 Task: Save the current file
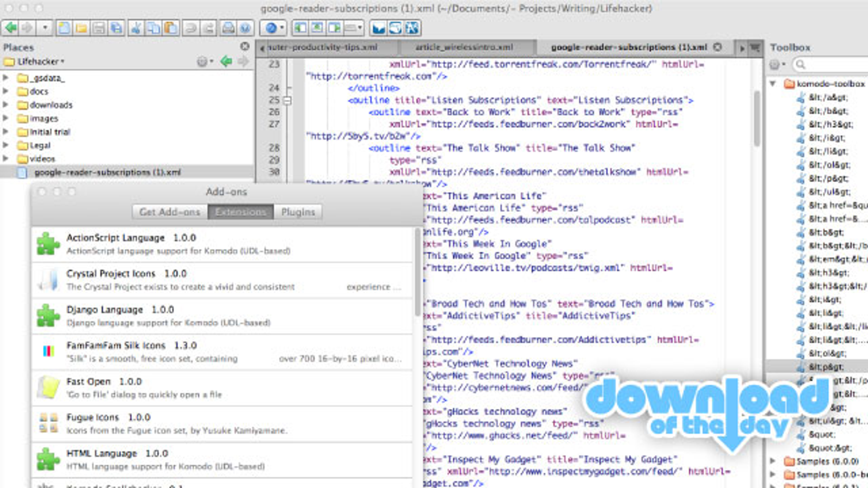[x=99, y=28]
